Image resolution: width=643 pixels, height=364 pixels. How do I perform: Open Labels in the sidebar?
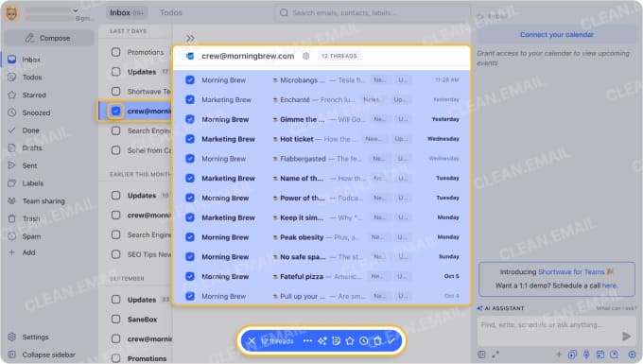(x=33, y=183)
